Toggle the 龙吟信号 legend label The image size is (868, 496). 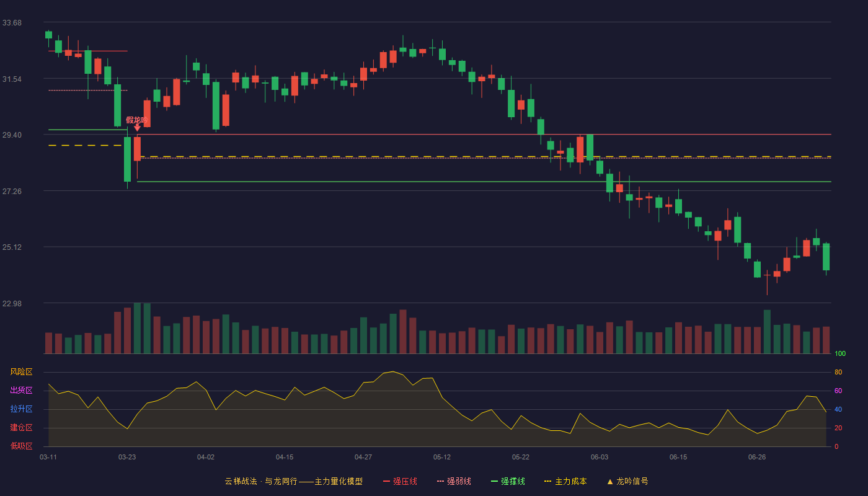(x=632, y=481)
